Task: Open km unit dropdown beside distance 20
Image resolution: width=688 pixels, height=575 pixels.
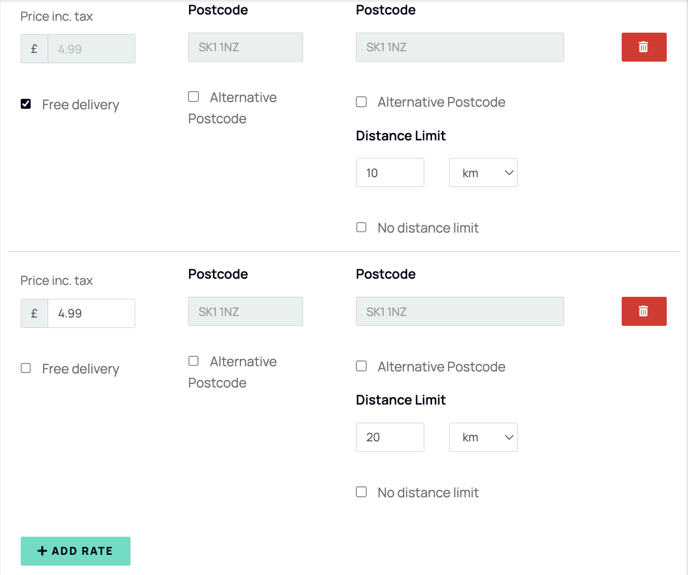Action: tap(483, 437)
